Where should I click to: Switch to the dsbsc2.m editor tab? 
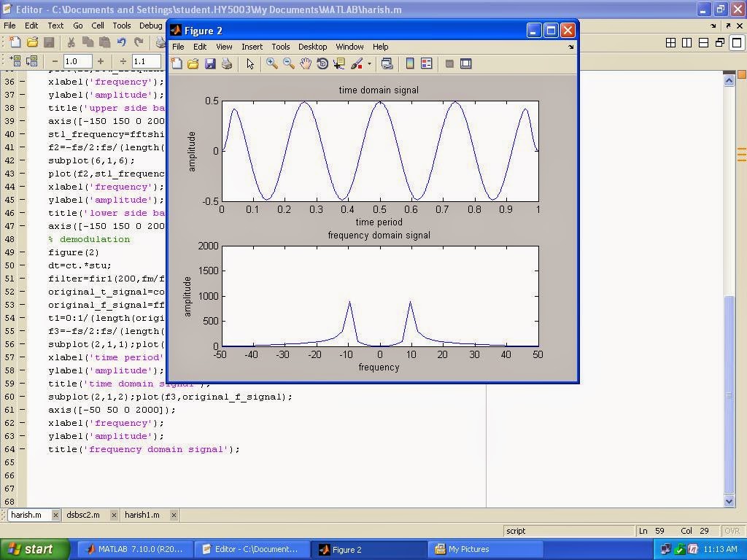85,515
